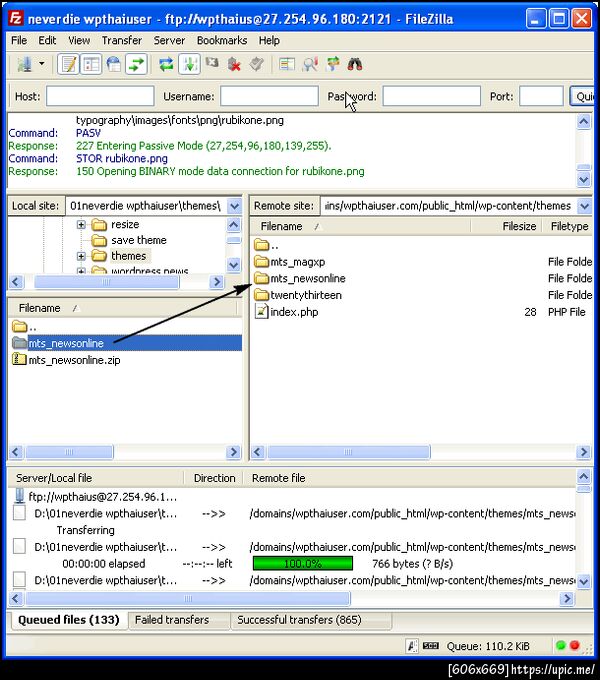Click the red activity indicator light
The width and height of the screenshot is (600, 680).
(575, 645)
